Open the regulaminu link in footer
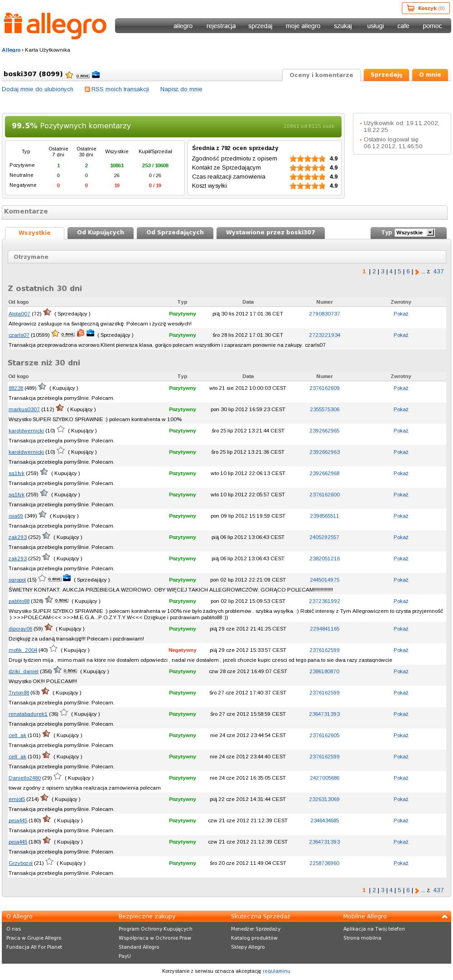Screen dimensions: 453x980 click(x=276, y=971)
